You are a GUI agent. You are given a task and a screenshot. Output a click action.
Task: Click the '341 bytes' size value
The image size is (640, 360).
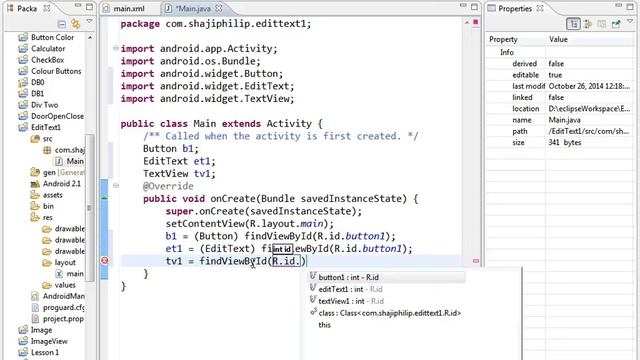pos(564,142)
